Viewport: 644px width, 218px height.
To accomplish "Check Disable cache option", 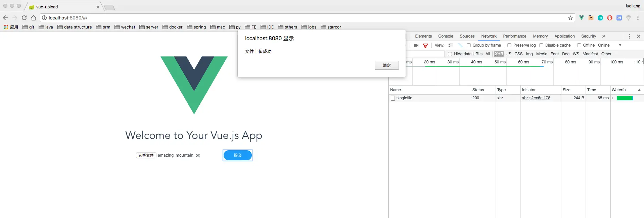I will (541, 45).
